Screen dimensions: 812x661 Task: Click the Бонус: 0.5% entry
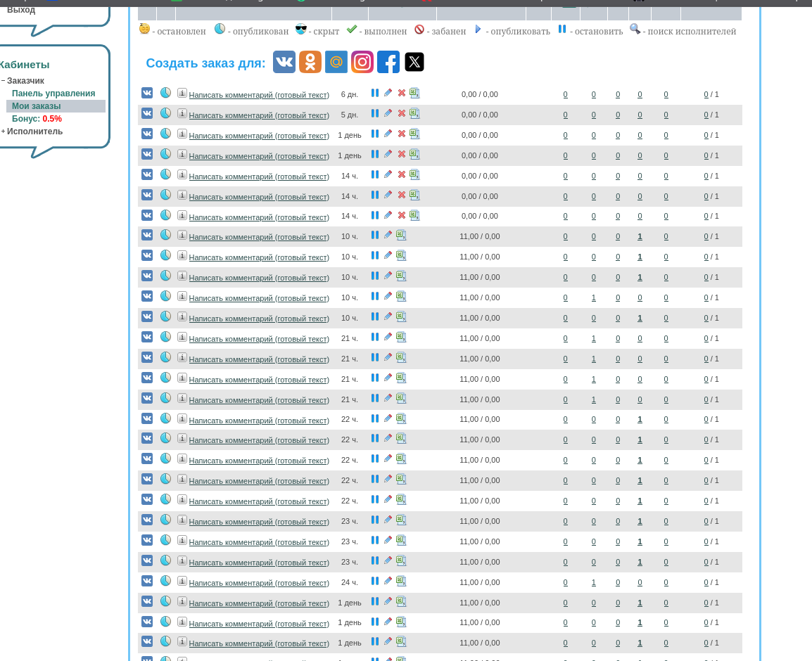click(37, 119)
